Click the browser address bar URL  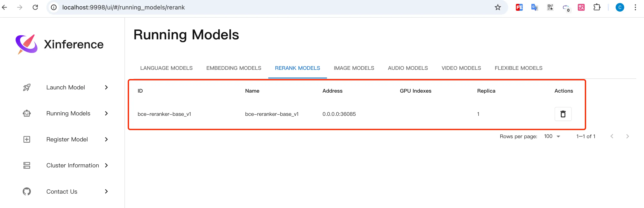click(124, 7)
